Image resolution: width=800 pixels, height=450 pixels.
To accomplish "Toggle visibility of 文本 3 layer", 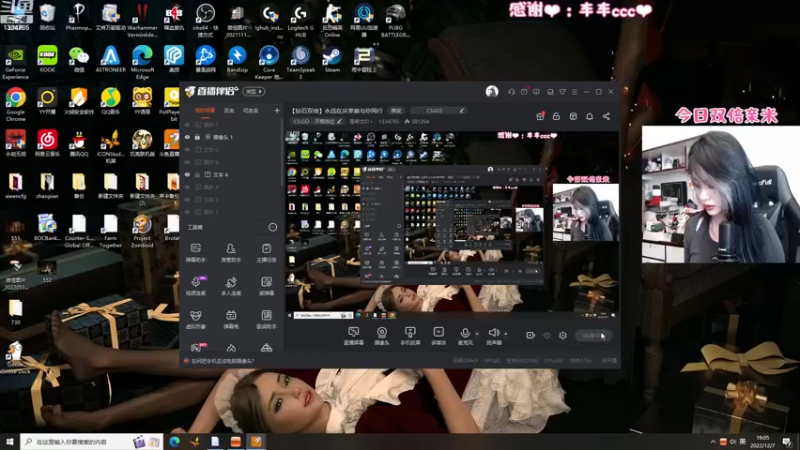I will coord(187,199).
